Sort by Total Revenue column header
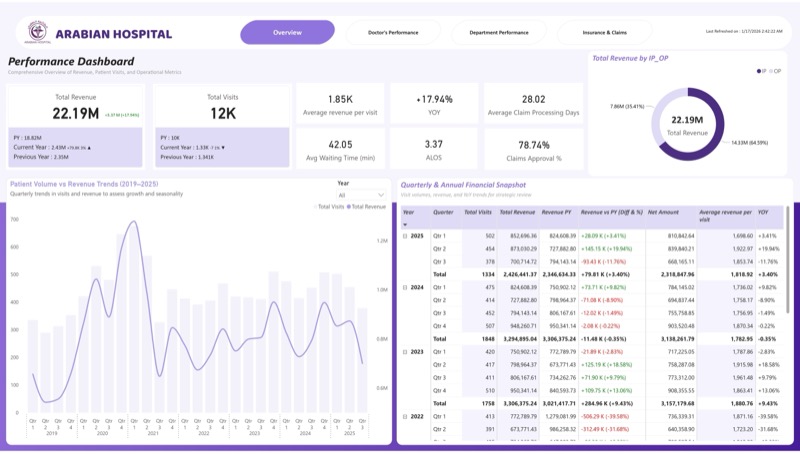Screen dimensions: 800x454 point(517,212)
